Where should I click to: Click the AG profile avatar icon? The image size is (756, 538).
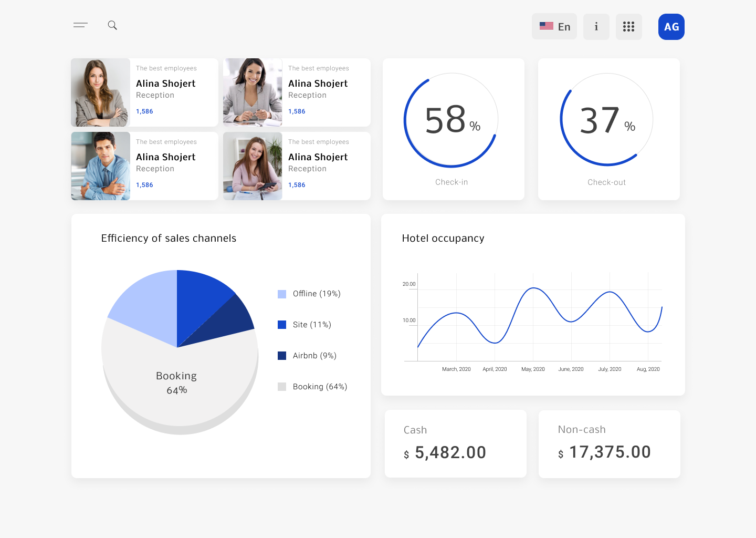671,26
